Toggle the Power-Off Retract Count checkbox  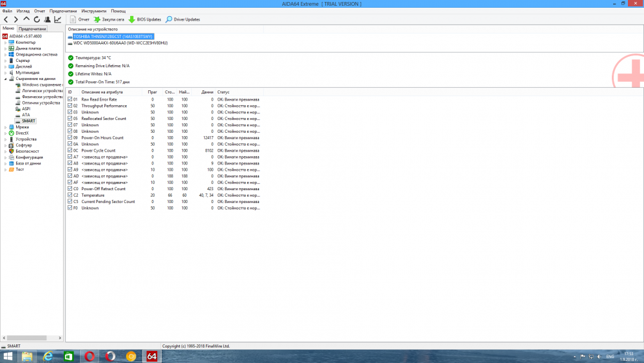70,189
